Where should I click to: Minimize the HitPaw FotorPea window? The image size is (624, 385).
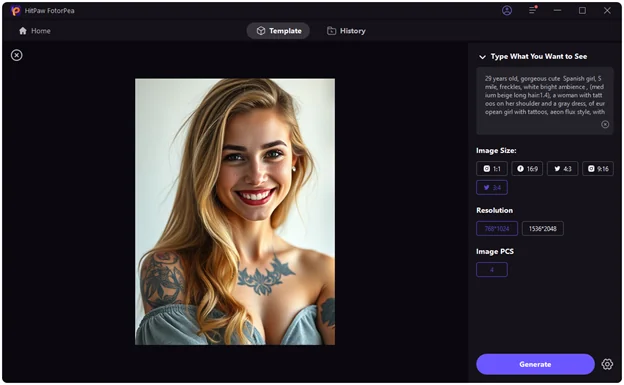(x=557, y=11)
